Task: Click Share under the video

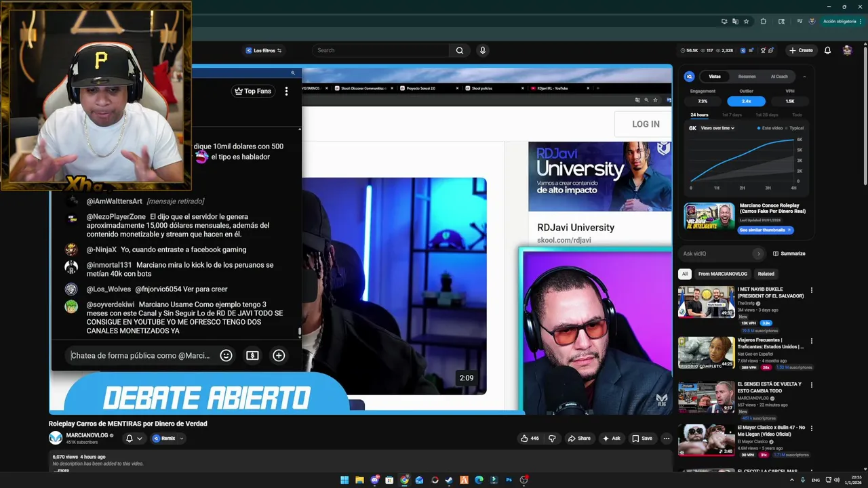Action: tap(579, 439)
